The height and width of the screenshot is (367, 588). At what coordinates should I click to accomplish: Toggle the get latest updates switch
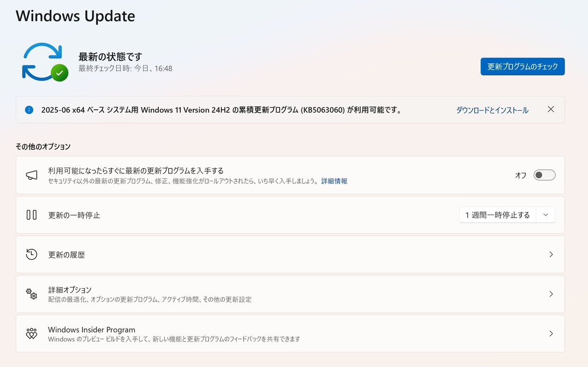tap(544, 175)
